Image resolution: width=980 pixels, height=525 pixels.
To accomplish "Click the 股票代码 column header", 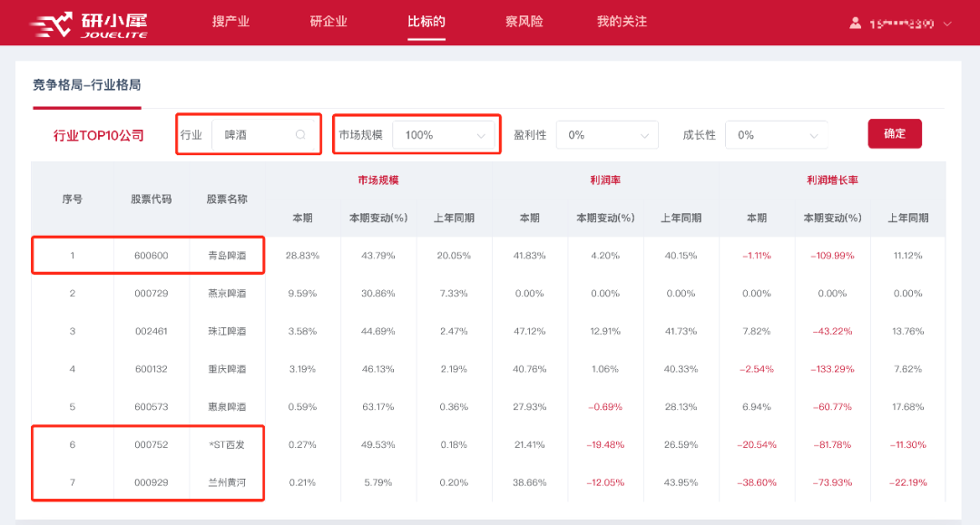I will pos(152,199).
